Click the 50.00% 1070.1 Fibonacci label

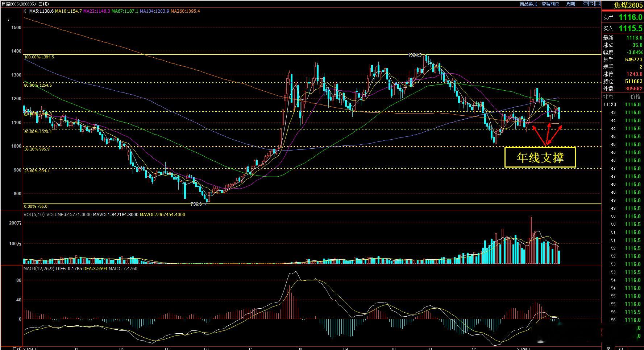point(38,132)
